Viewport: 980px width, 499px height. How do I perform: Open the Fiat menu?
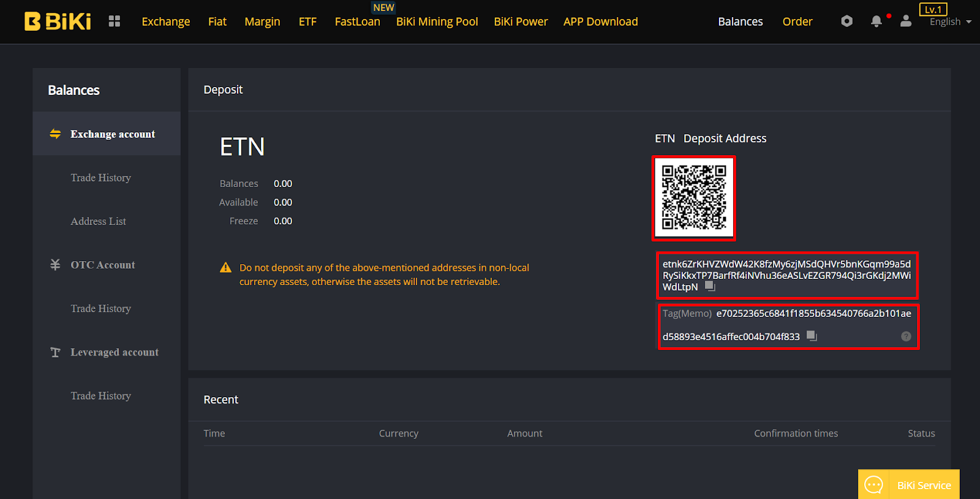217,21
